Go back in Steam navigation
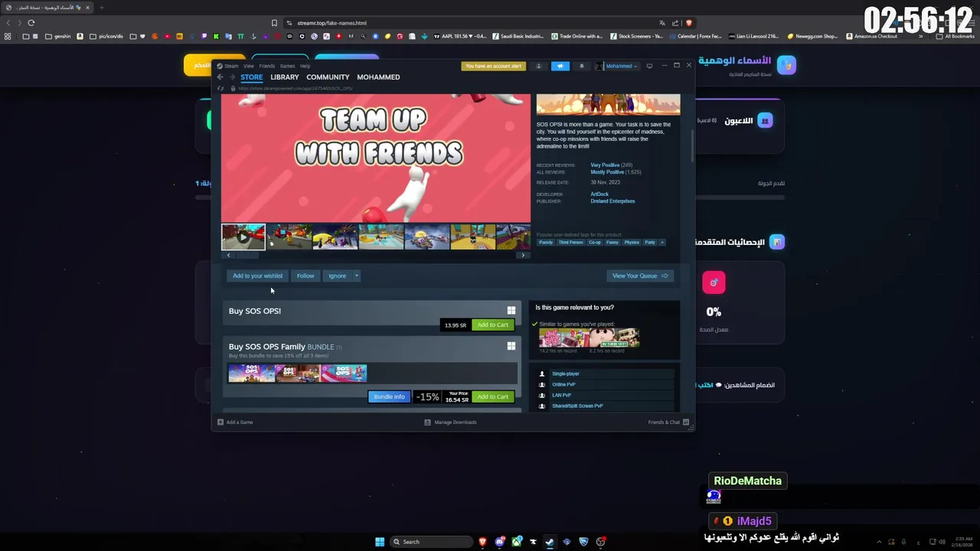The width and height of the screenshot is (980, 551). [220, 77]
